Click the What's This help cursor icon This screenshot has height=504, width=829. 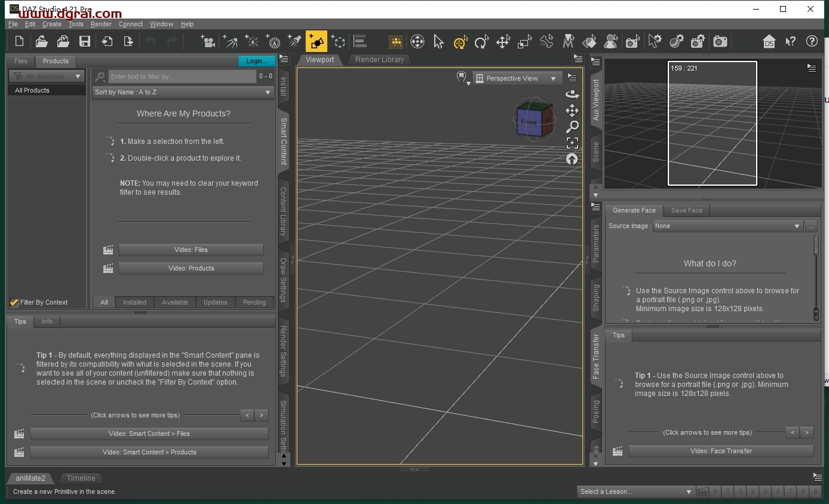coord(791,41)
